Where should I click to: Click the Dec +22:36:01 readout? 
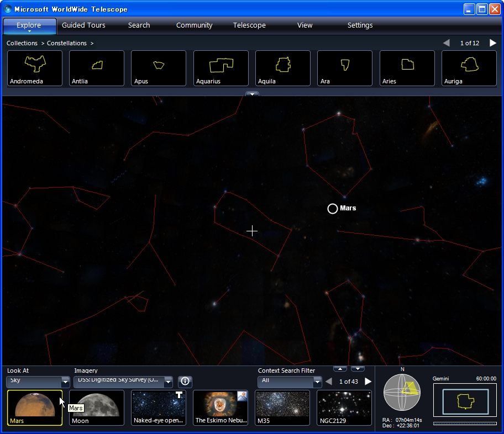tap(401, 426)
